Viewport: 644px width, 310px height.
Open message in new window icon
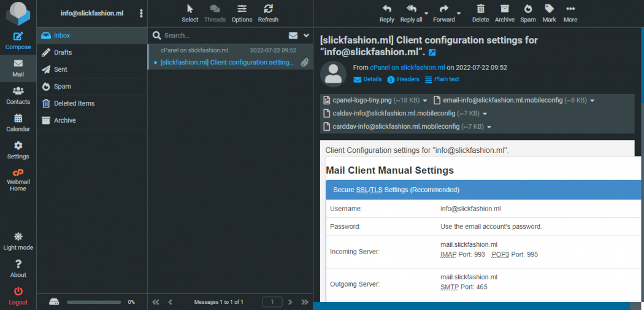pos(432,53)
